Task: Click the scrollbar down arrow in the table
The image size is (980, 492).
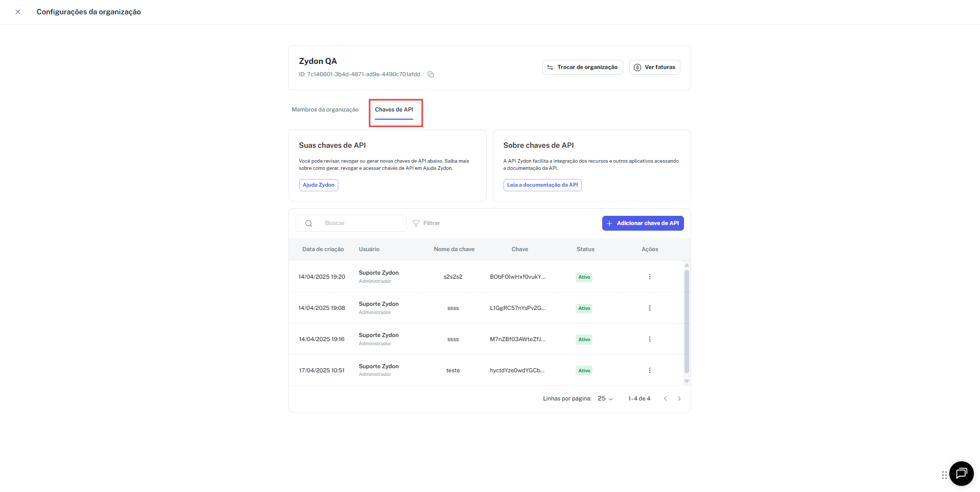Action: pos(687,381)
